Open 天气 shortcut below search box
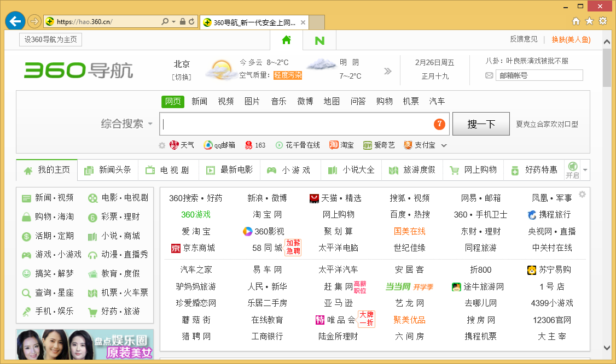616x364 pixels. tap(182, 145)
